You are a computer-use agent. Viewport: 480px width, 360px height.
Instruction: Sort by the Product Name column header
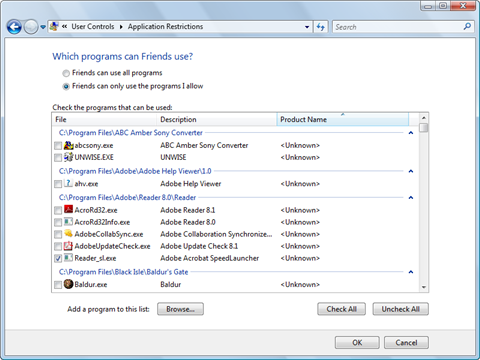[x=343, y=119]
